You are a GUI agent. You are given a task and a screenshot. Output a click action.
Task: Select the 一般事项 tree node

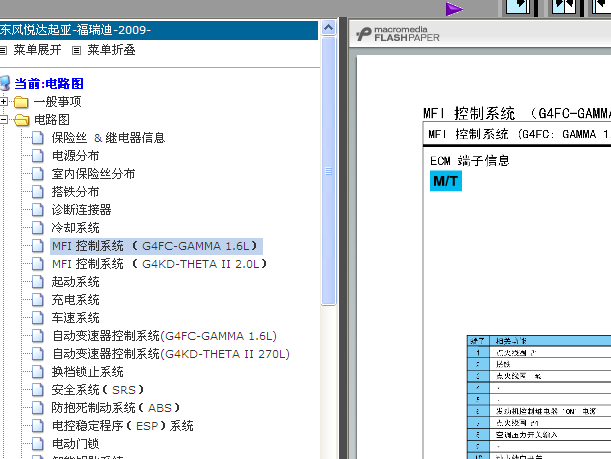tap(58, 102)
